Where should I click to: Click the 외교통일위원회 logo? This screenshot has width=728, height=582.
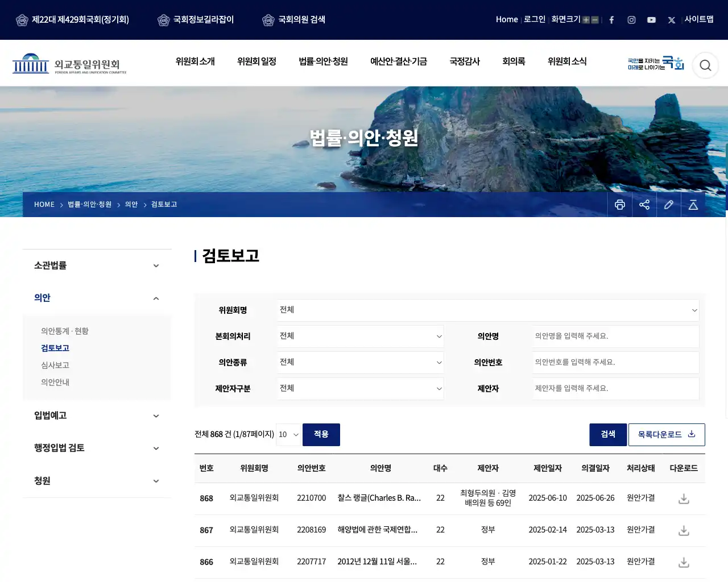tap(69, 64)
